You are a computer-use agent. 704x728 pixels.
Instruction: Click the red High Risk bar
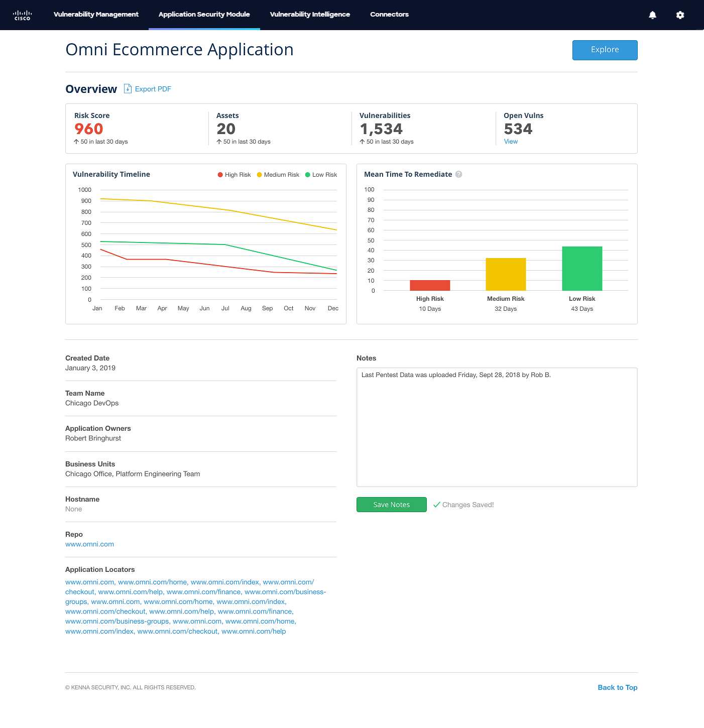pos(430,285)
